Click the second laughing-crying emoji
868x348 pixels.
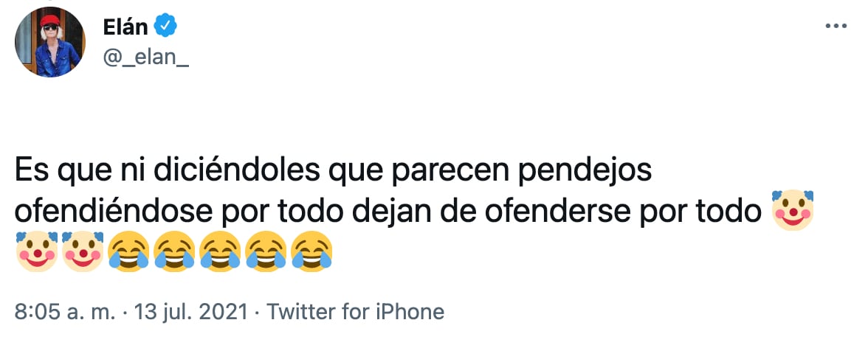pyautogui.click(x=173, y=251)
